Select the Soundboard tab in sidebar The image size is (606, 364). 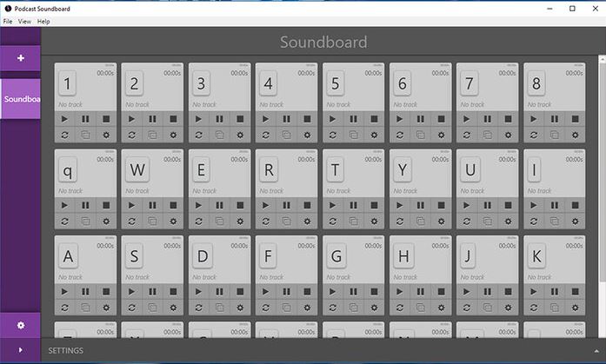[21, 99]
